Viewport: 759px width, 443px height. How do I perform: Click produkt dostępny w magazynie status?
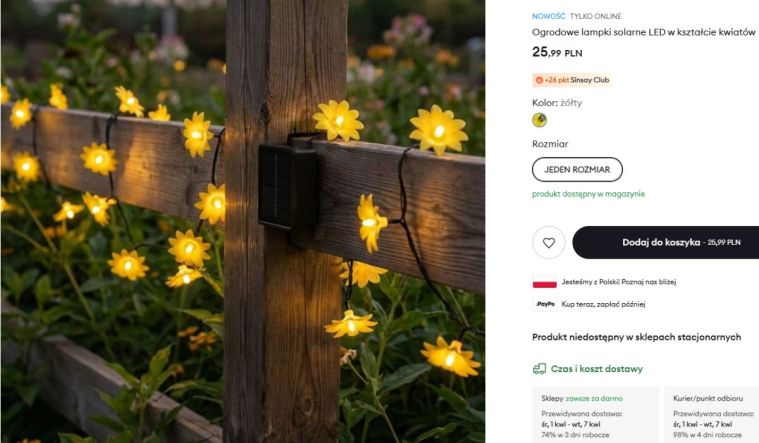click(x=589, y=194)
